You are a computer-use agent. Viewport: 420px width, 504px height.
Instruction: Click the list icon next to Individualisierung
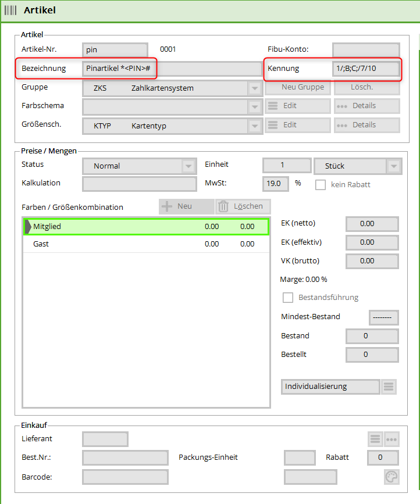pyautogui.click(x=389, y=387)
